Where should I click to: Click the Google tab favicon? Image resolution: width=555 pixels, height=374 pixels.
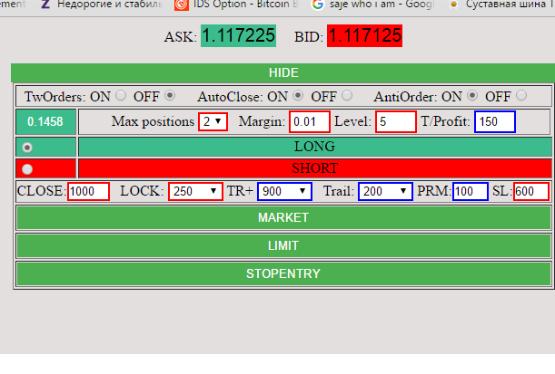click(318, 5)
